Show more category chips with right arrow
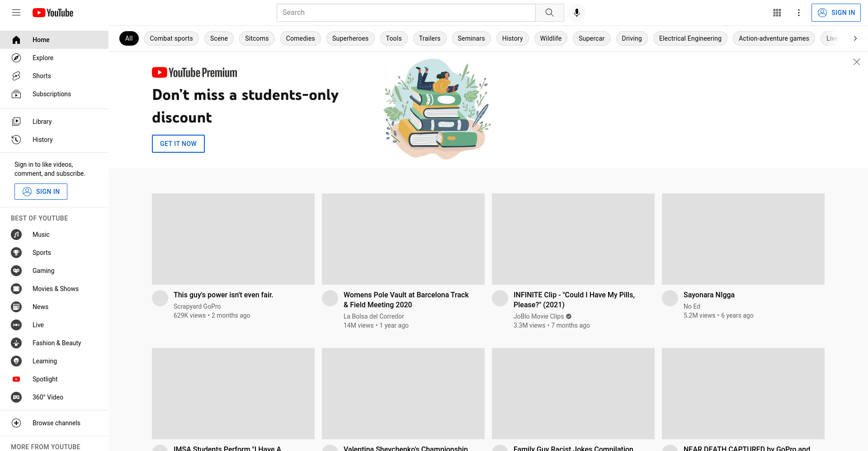The image size is (868, 451). coord(855,38)
